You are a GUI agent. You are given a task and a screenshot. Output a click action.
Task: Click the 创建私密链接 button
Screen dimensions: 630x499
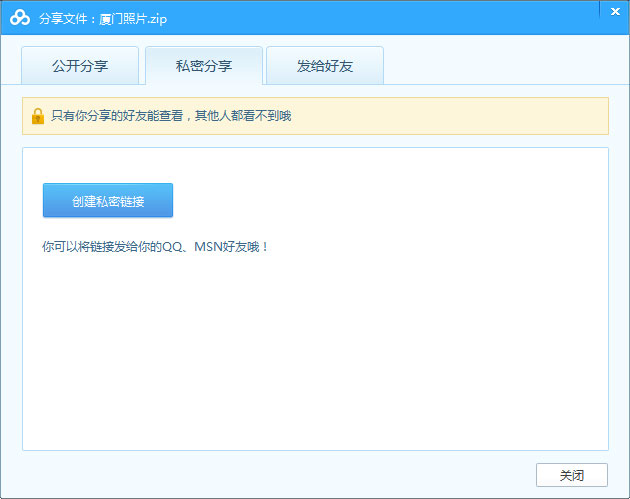(x=108, y=200)
